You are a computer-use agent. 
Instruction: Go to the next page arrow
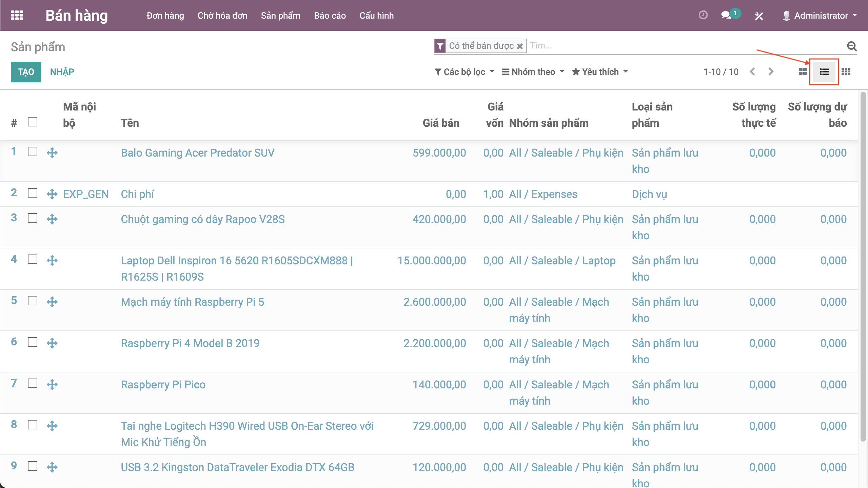(771, 72)
